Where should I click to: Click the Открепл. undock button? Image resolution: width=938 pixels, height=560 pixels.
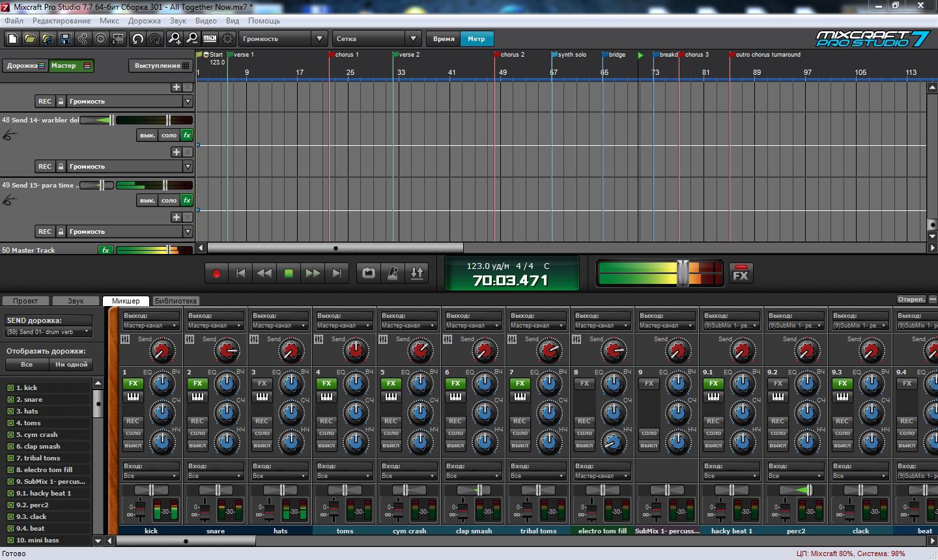(x=911, y=300)
